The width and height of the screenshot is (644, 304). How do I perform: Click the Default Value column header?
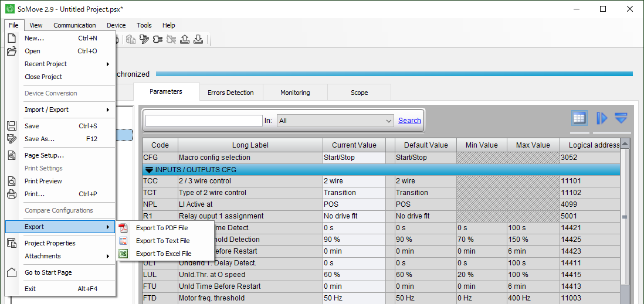(426, 145)
